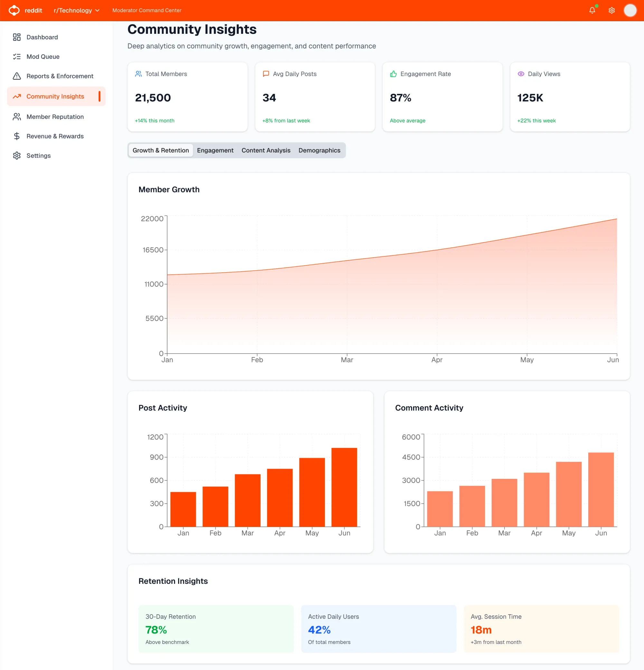Select the Dashboard grid icon
Image resolution: width=644 pixels, height=670 pixels.
pyautogui.click(x=17, y=37)
